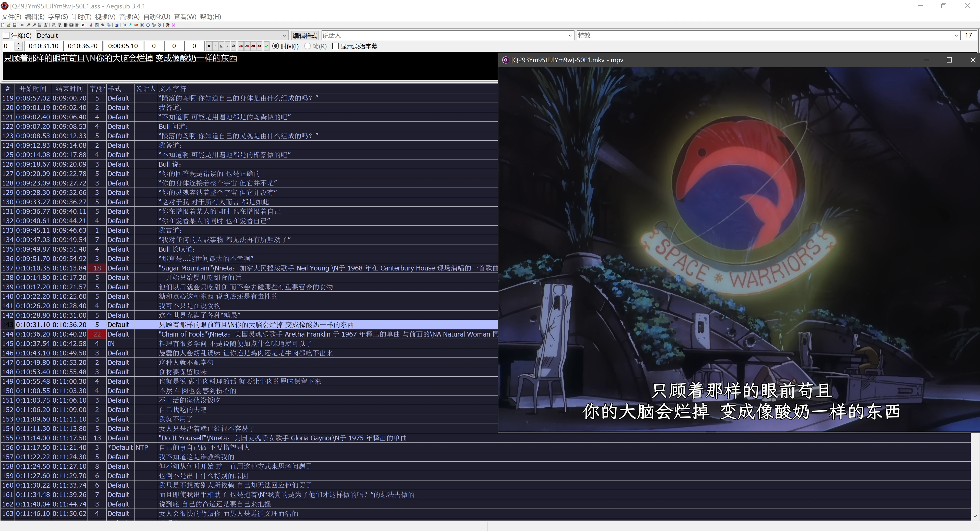Open spell checker ABC icon
This screenshot has height=531, width=980.
pos(160,25)
